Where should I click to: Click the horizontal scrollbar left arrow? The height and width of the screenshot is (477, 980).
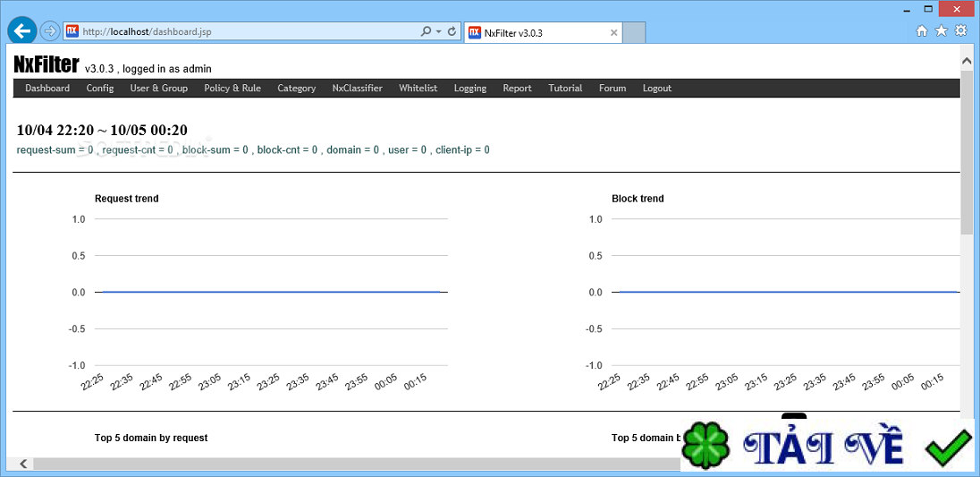(x=22, y=464)
